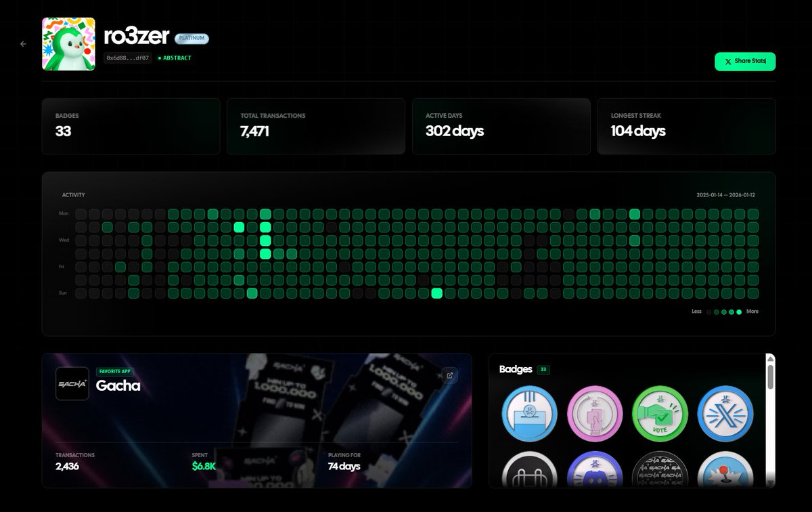812x512 pixels.
Task: Go back using the left arrow
Action: 23,44
